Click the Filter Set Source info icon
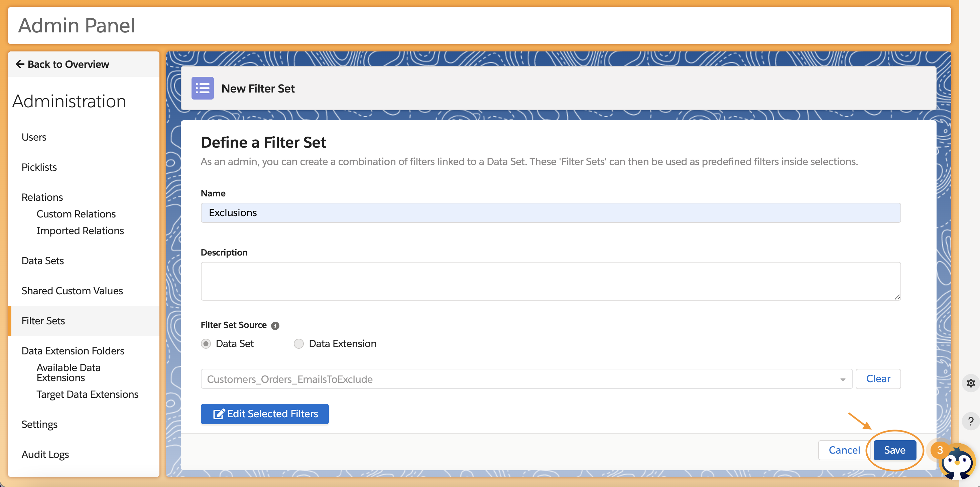 275,326
